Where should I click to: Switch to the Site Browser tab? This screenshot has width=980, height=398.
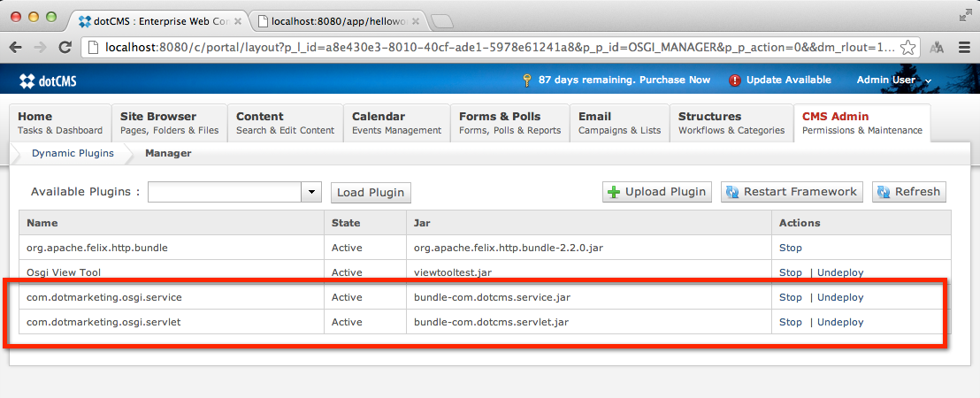click(169, 123)
